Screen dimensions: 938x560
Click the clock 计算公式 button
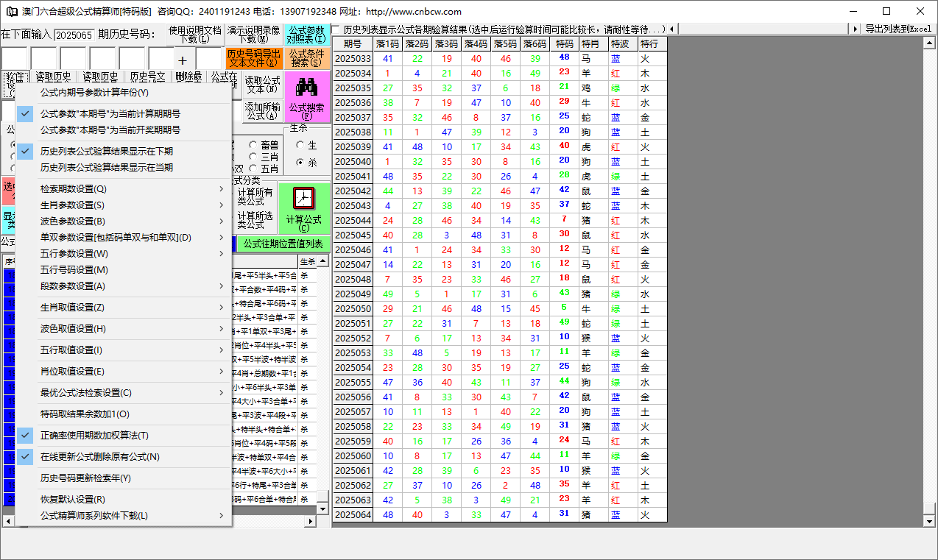303,208
